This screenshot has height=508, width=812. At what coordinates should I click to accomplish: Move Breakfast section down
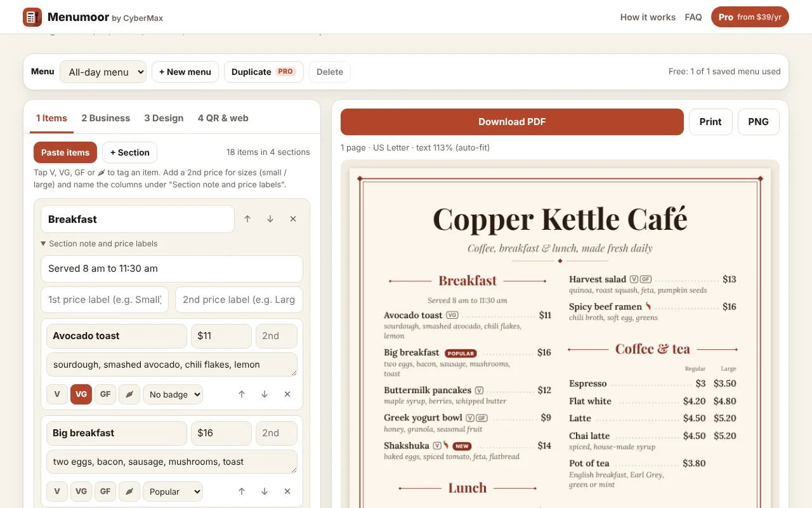coord(270,219)
